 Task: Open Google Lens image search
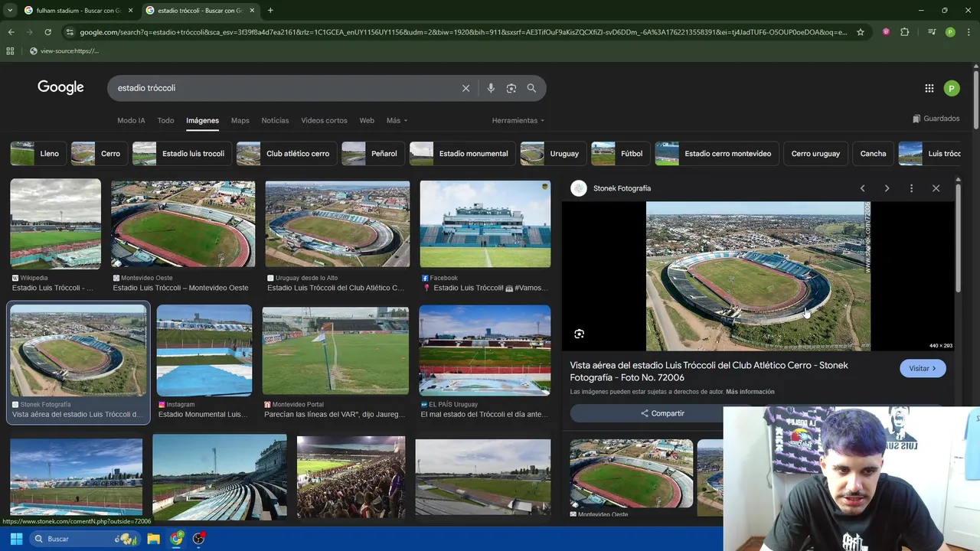511,88
